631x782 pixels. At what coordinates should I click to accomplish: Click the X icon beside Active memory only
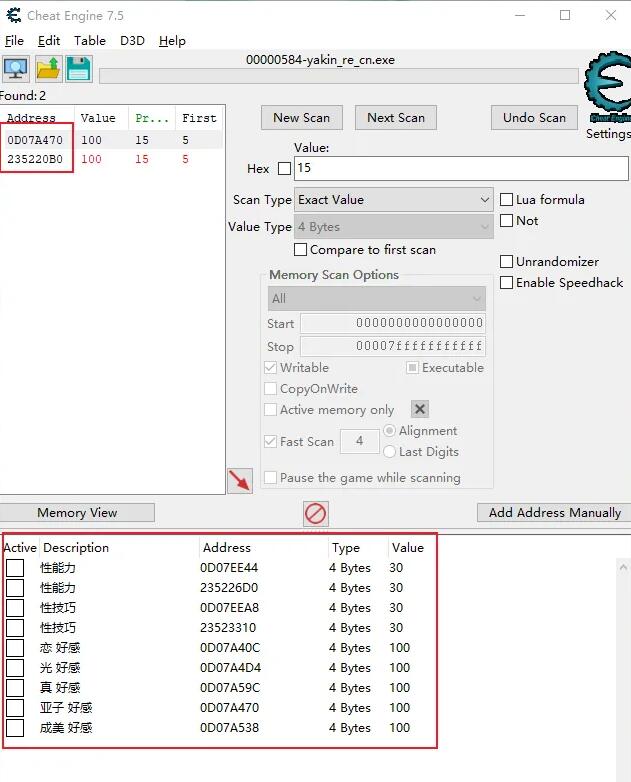pyautogui.click(x=420, y=409)
